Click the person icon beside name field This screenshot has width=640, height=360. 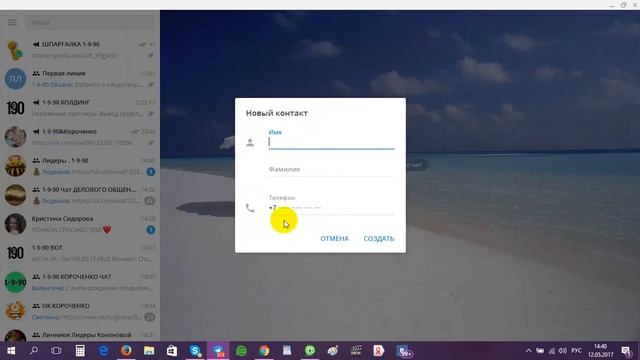[250, 142]
